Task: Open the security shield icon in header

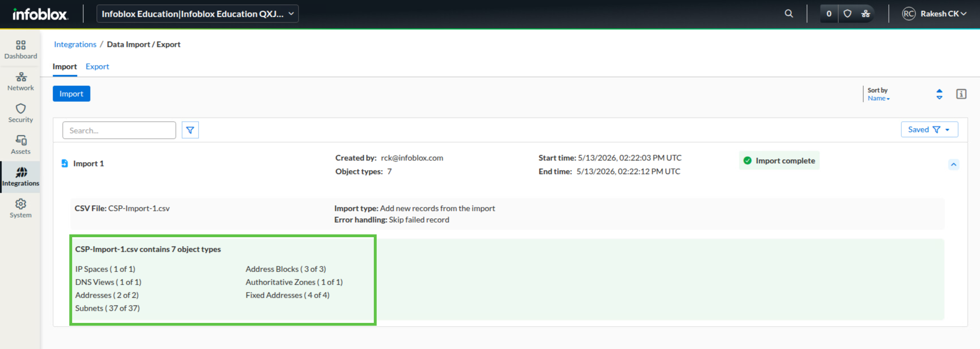Action: click(847, 14)
